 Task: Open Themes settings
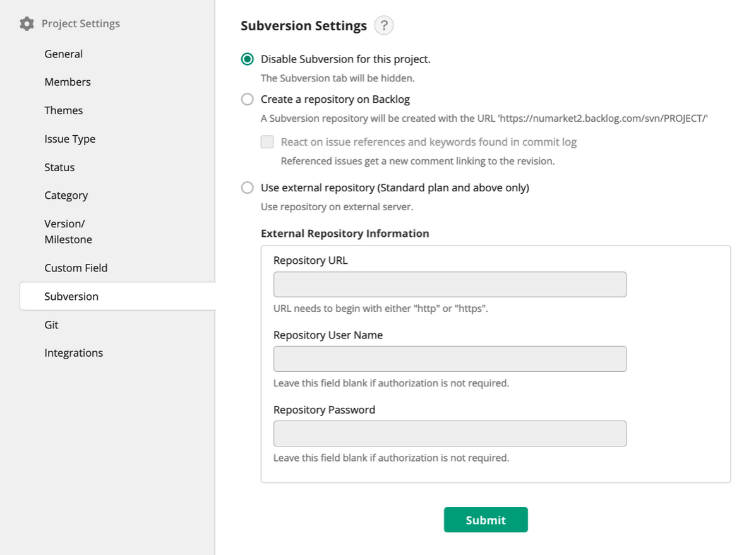[64, 110]
